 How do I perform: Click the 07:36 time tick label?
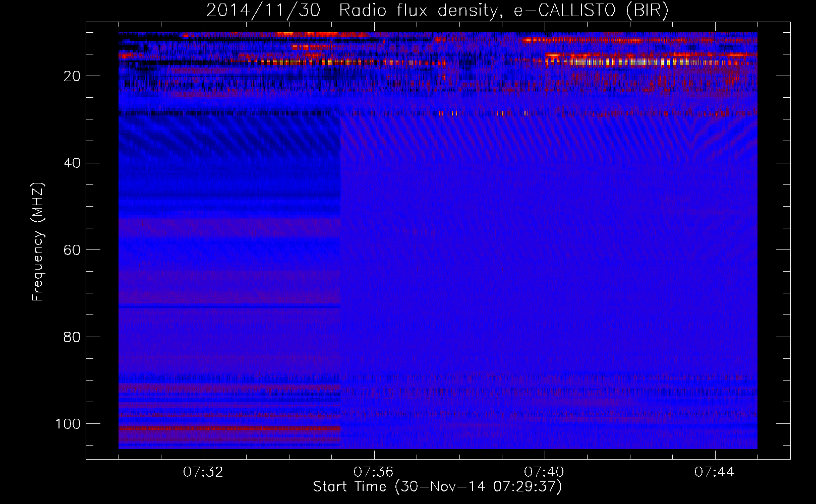tap(374, 472)
